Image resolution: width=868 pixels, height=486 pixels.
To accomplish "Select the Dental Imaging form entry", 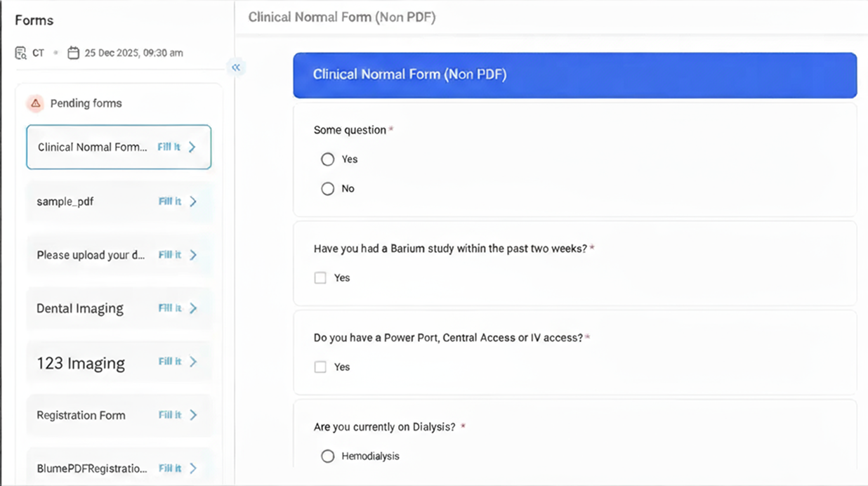I will click(x=80, y=308).
